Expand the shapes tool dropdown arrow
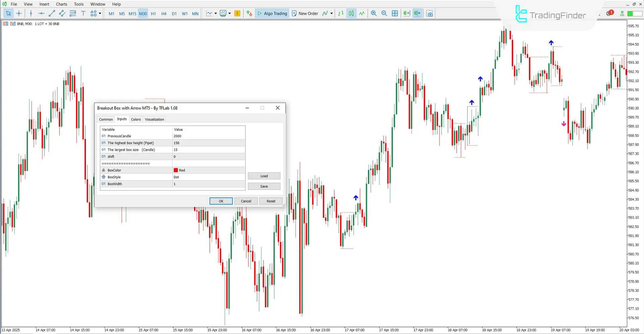644x334 pixels. coord(100,13)
